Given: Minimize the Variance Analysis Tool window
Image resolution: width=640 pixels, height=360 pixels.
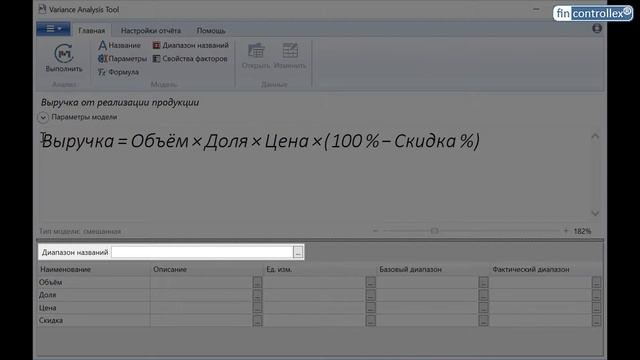Looking at the screenshot, I should (x=536, y=9).
